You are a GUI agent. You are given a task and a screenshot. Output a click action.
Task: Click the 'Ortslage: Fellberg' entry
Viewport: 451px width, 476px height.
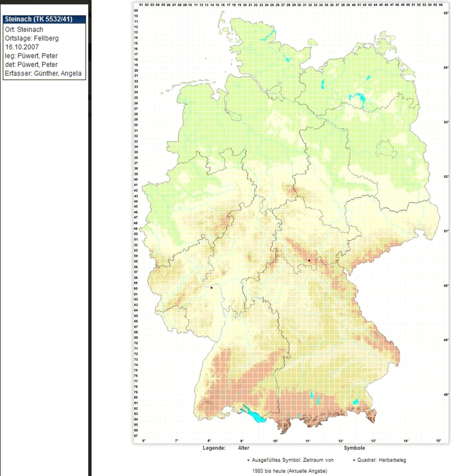tap(32, 38)
